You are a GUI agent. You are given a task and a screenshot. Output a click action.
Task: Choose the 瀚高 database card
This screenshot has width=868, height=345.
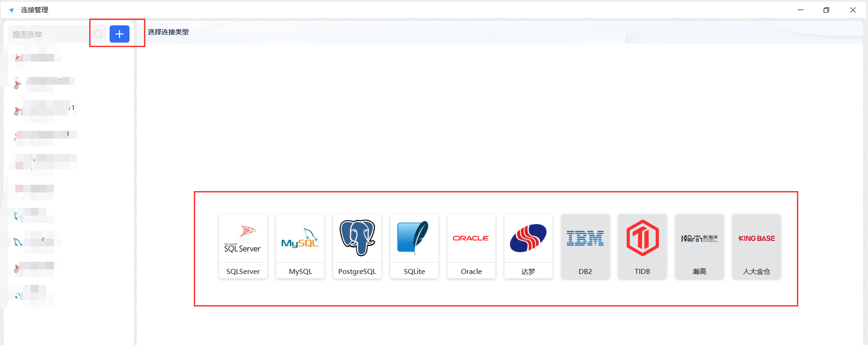(x=700, y=246)
